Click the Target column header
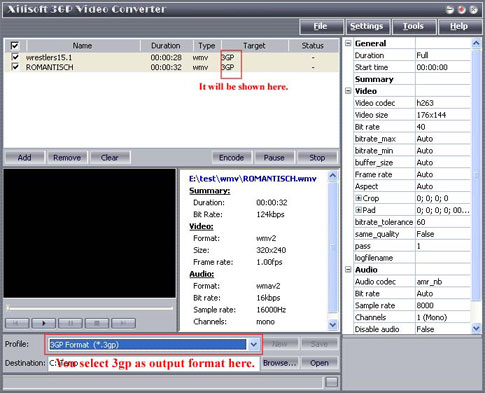This screenshot has width=485, height=393. pos(254,46)
